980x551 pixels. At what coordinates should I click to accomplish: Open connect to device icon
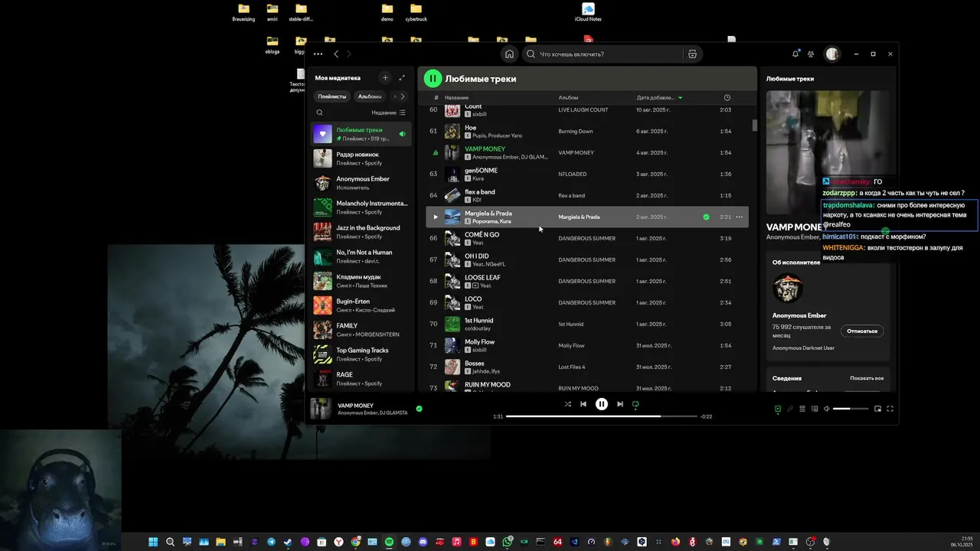tap(815, 409)
